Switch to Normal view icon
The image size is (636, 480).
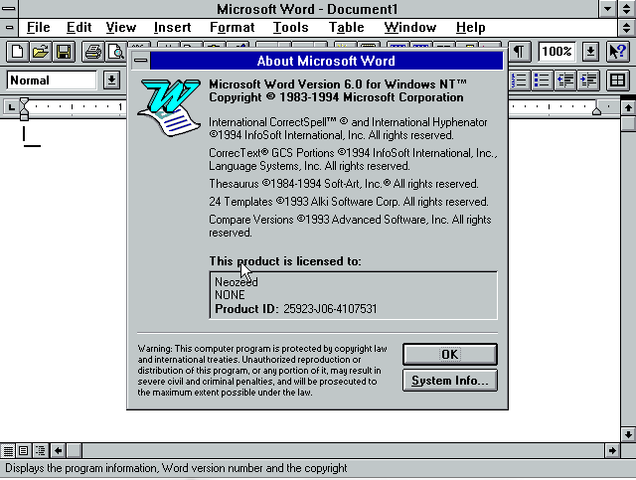point(8,450)
